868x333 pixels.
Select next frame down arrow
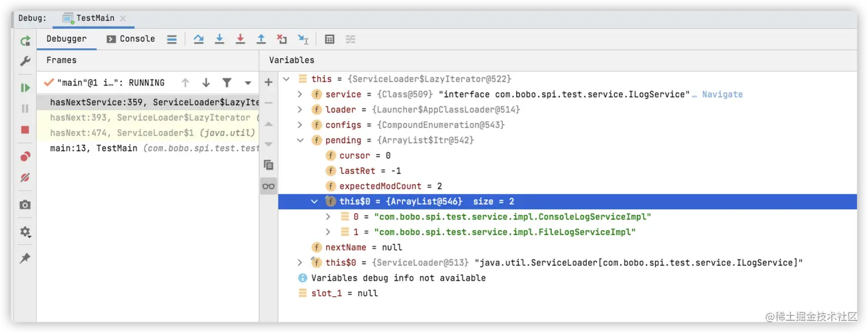(206, 83)
